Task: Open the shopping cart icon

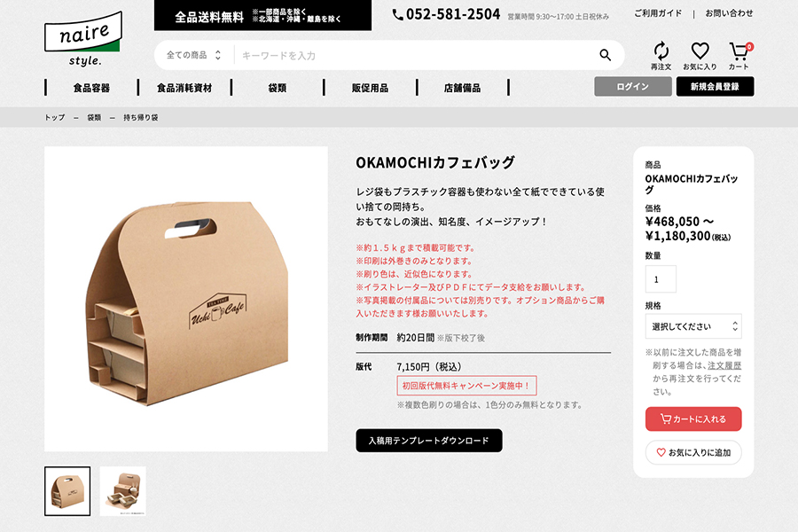Action: coord(739,56)
